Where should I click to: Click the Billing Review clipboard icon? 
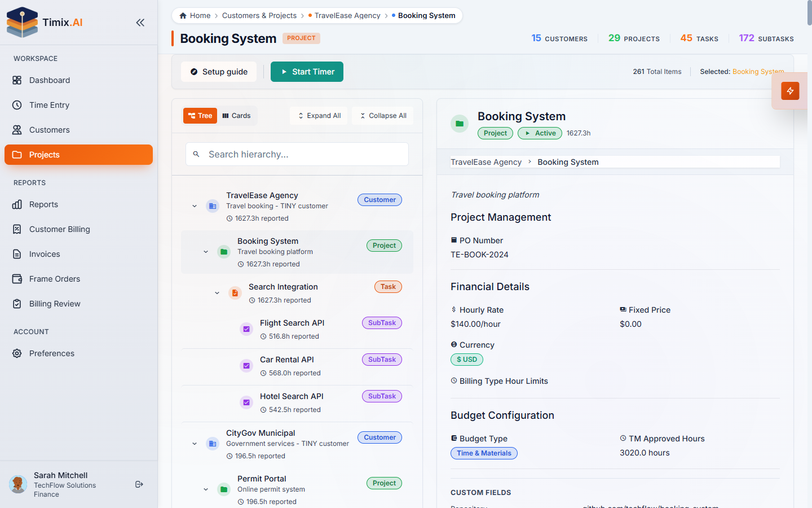click(17, 304)
